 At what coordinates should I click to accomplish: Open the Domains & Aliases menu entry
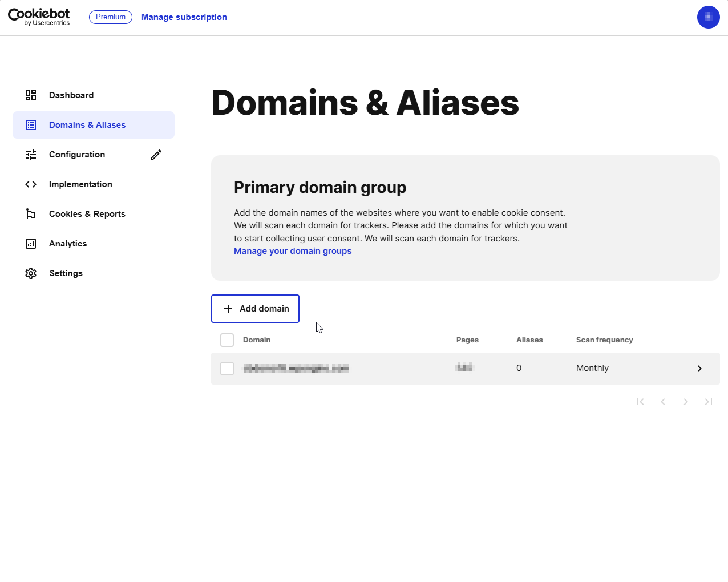point(87,124)
